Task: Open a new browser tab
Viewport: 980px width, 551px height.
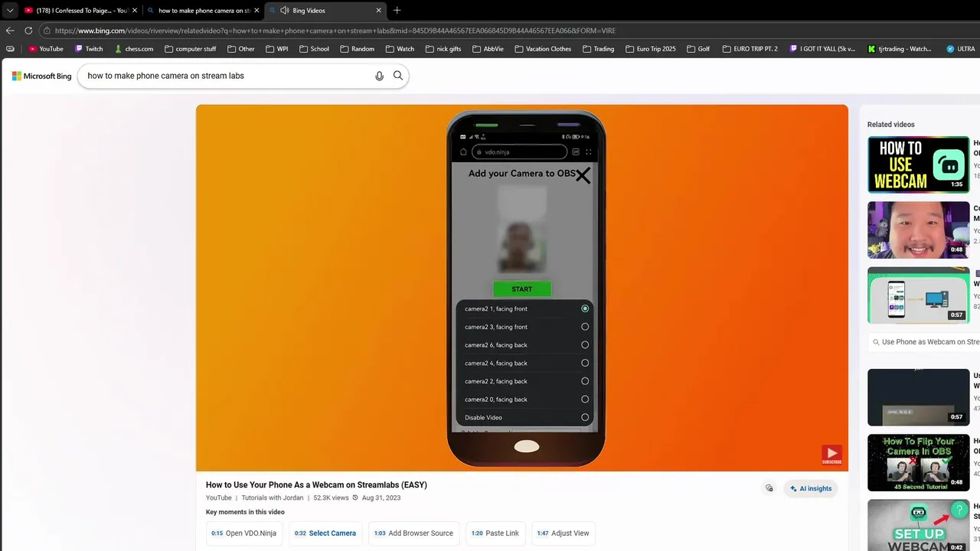Action: click(x=397, y=11)
